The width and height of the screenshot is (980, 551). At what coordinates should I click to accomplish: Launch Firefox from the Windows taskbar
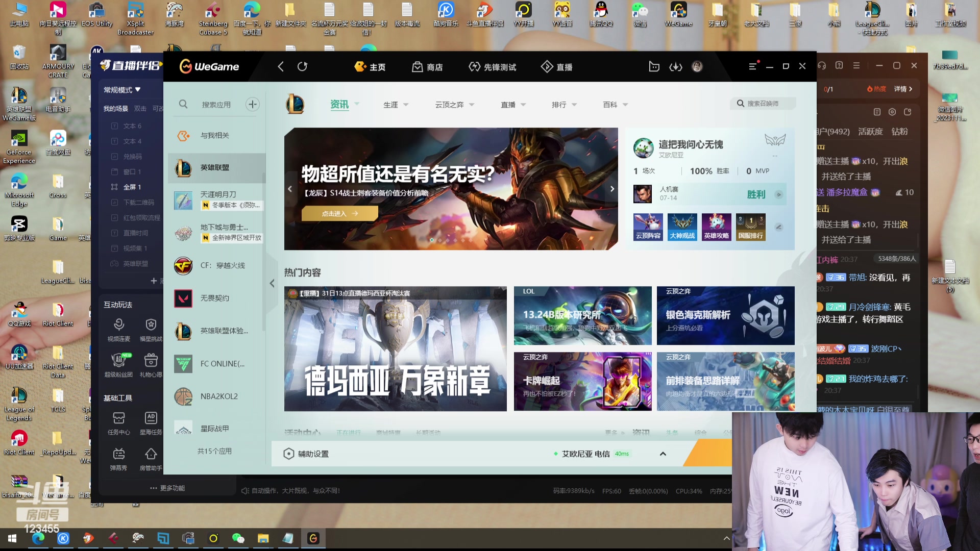pyautogui.click(x=88, y=538)
